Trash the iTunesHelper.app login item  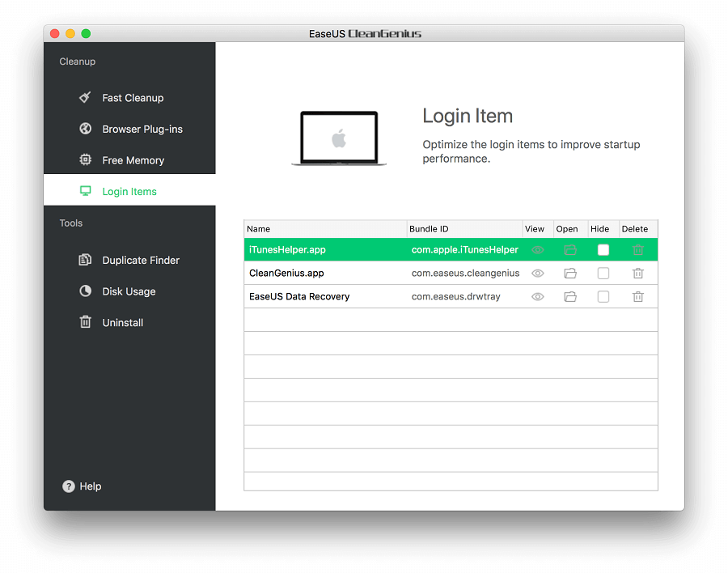tap(637, 250)
